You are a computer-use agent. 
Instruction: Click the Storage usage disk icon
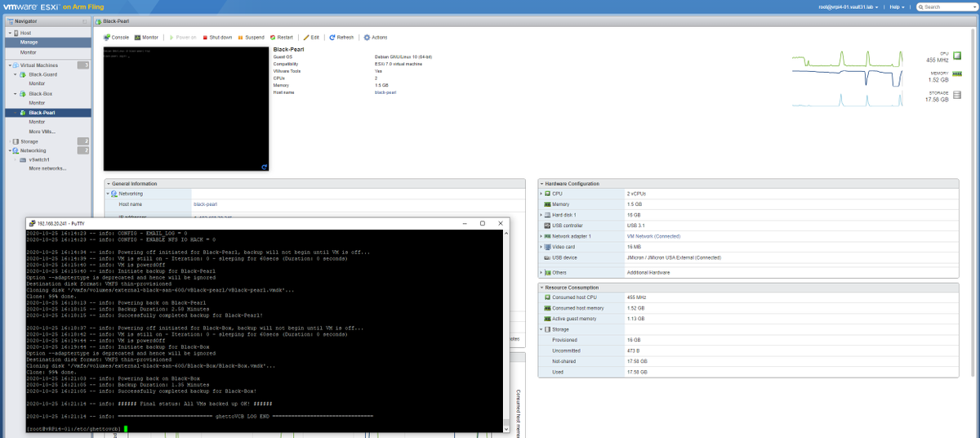click(958, 96)
